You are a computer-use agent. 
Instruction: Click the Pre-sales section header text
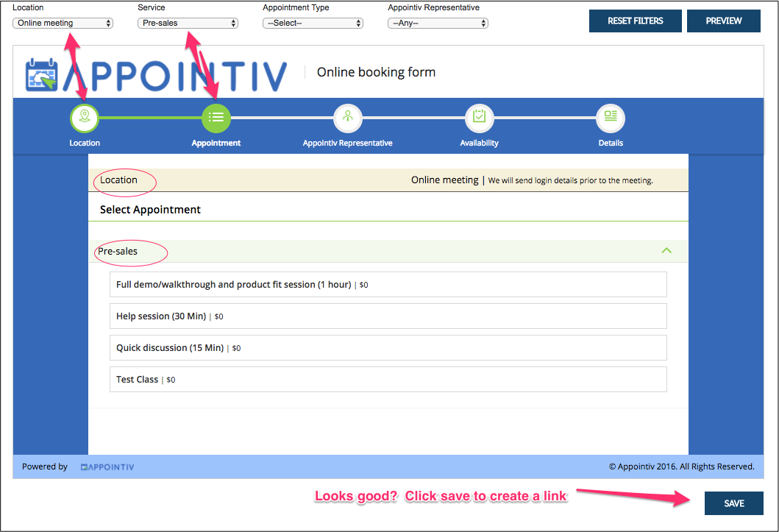[118, 252]
